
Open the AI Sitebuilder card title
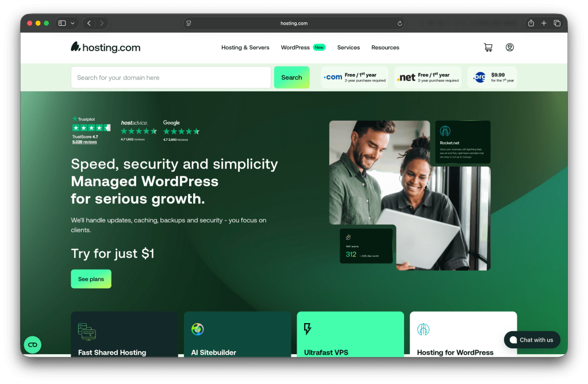click(214, 352)
